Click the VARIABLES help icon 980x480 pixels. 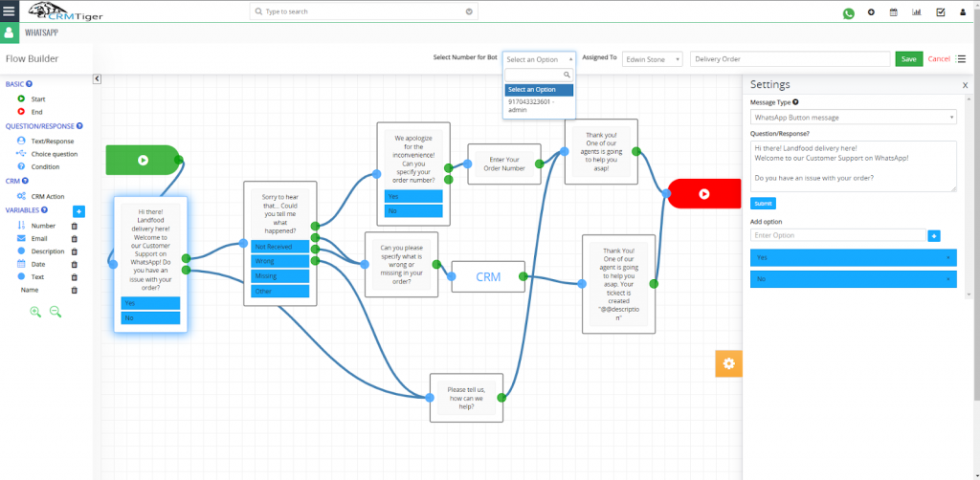click(x=44, y=209)
